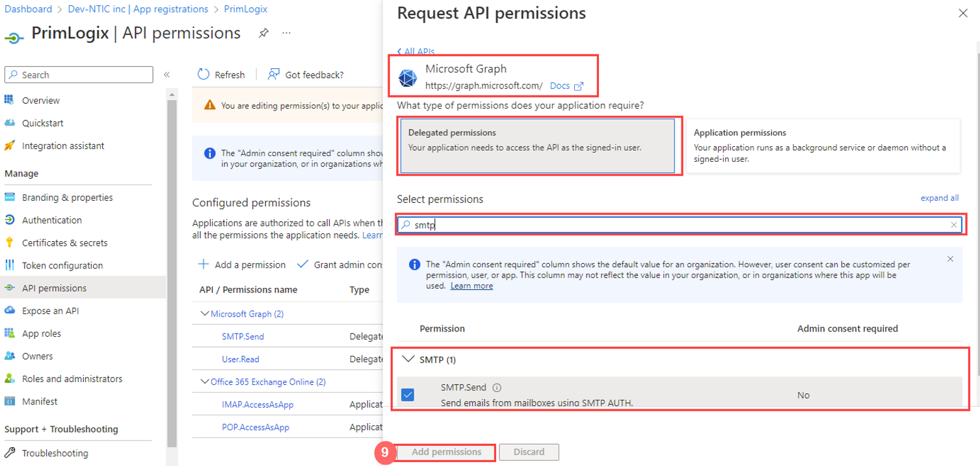Open the SMTP.Send configured permission

point(243,337)
